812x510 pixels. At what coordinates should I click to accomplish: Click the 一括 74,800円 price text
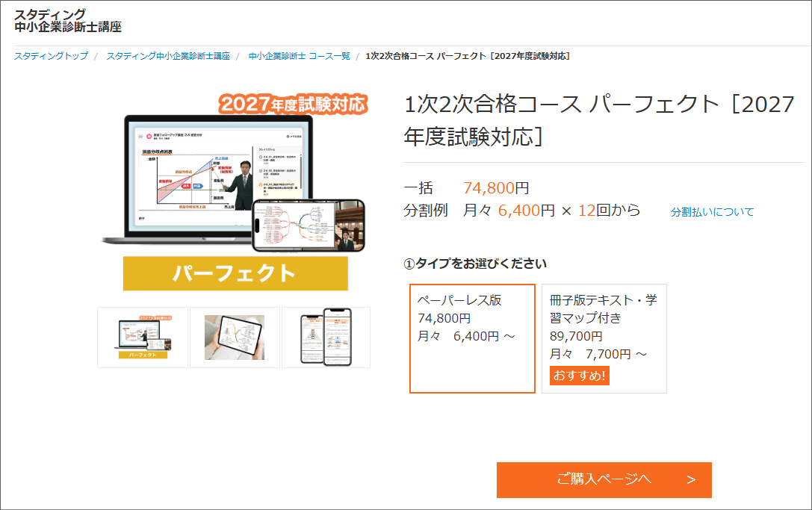click(x=466, y=187)
